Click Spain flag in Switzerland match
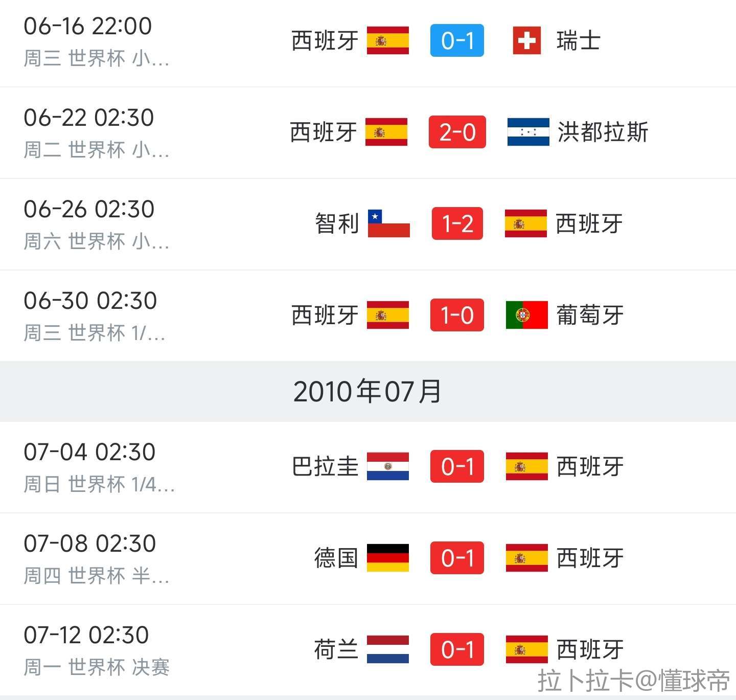Viewport: 736px width, 700px height. [387, 40]
